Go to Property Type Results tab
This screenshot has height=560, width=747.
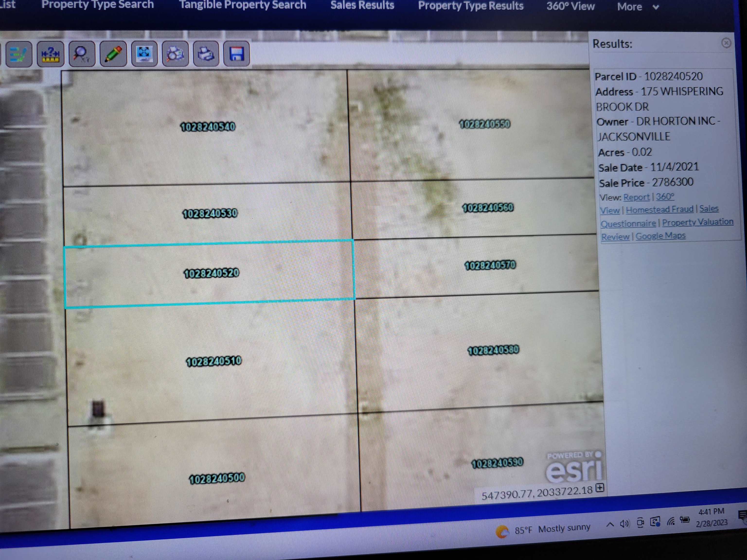click(x=471, y=6)
